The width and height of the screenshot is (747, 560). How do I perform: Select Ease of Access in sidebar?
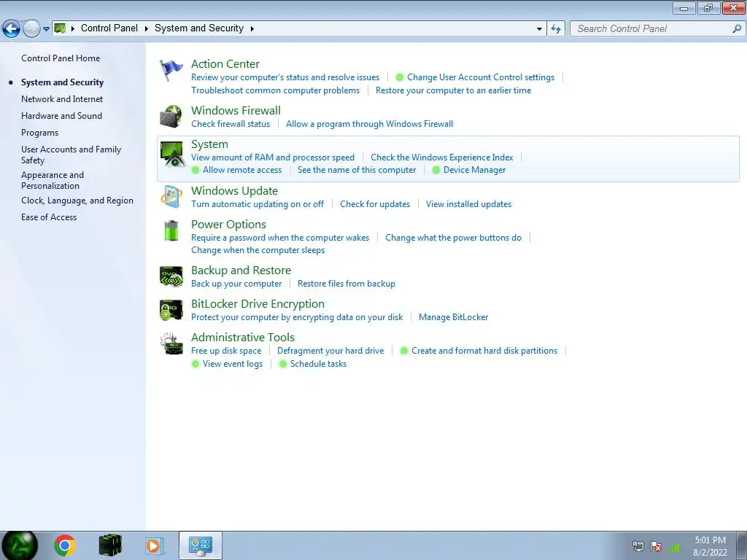click(x=49, y=217)
